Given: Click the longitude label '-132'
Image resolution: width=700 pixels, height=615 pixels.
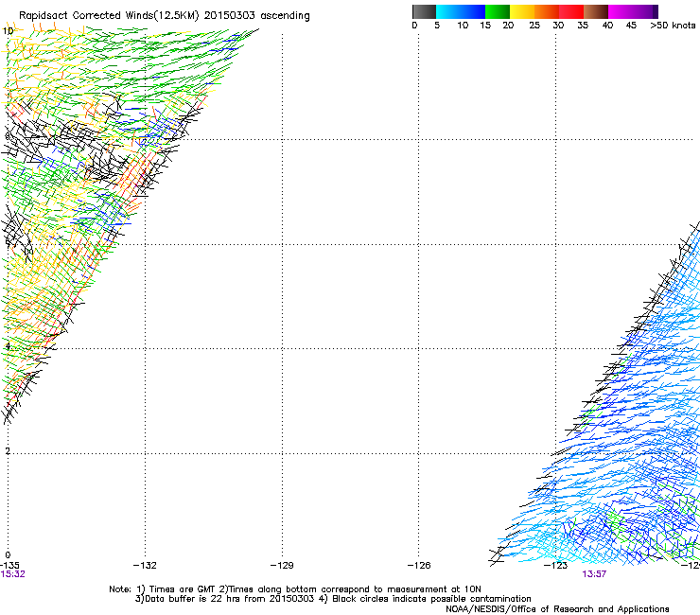Looking at the screenshot, I should tap(145, 565).
